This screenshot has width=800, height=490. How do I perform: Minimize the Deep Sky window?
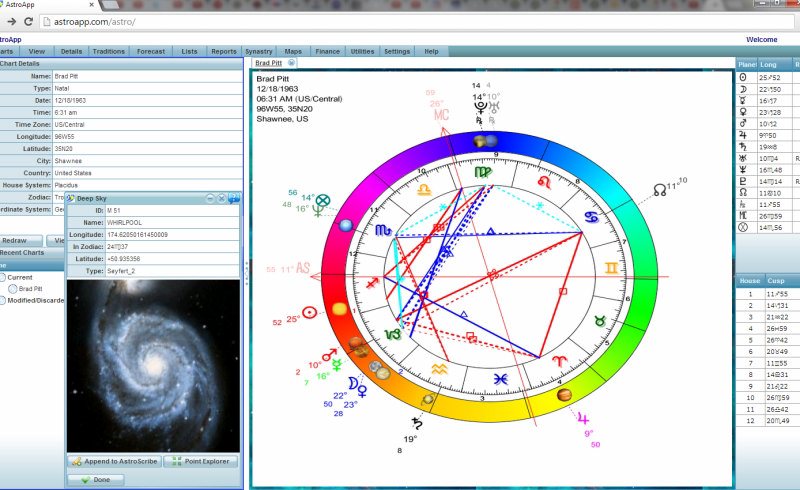click(209, 199)
